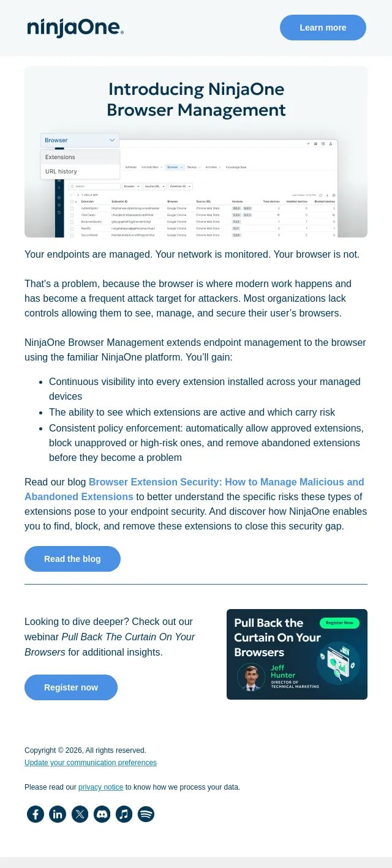The image size is (392, 868).
Task: Open the Source URL filter dropdown
Action: pos(154,186)
